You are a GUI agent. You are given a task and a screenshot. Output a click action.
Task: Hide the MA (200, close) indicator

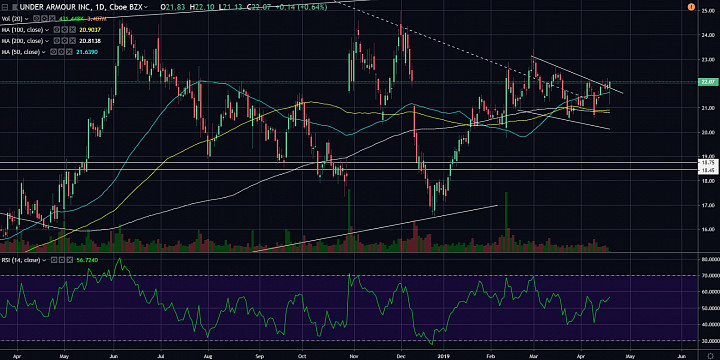56,41
